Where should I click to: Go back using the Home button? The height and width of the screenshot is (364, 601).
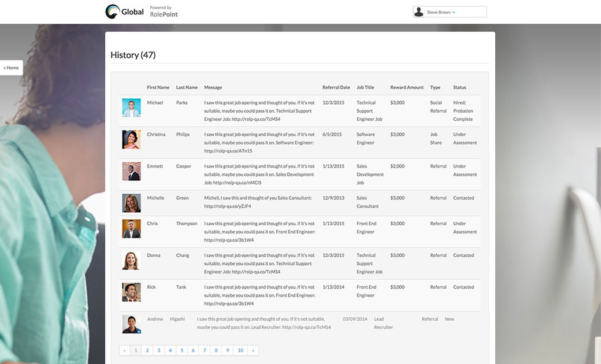pos(11,68)
